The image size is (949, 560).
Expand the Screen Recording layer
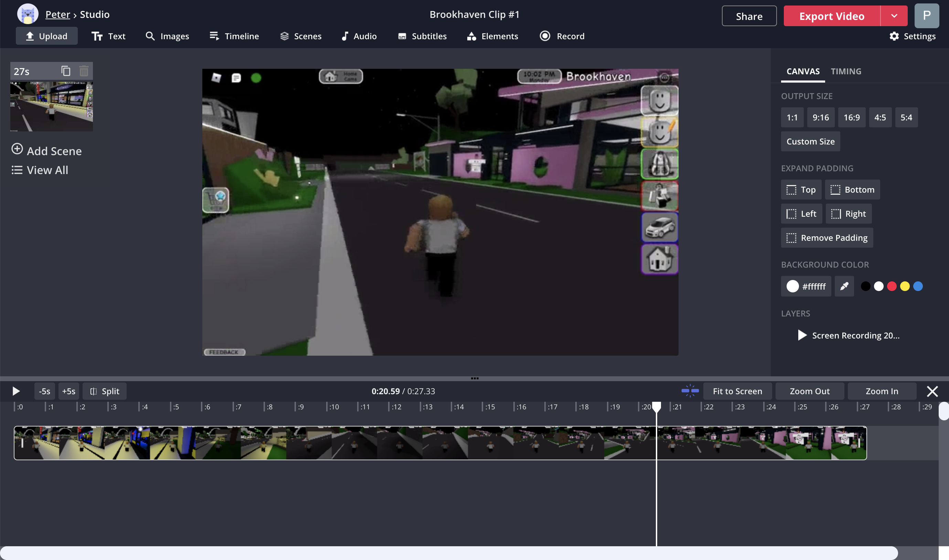tap(802, 335)
